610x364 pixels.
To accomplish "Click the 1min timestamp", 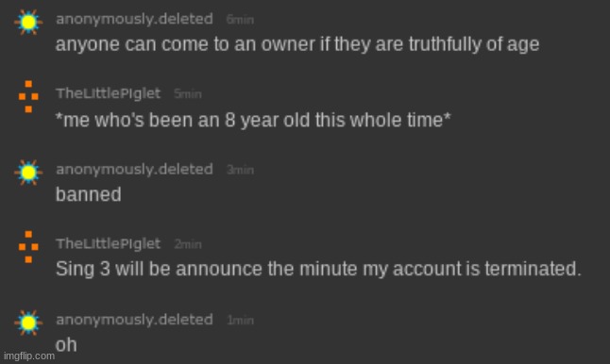I will 240,320.
